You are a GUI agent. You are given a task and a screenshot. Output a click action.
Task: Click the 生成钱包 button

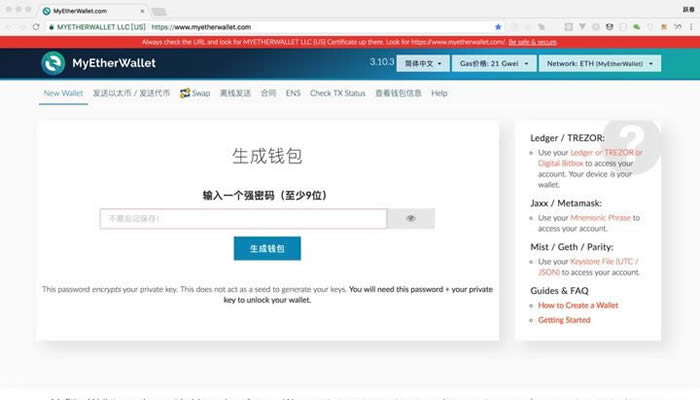tap(267, 248)
